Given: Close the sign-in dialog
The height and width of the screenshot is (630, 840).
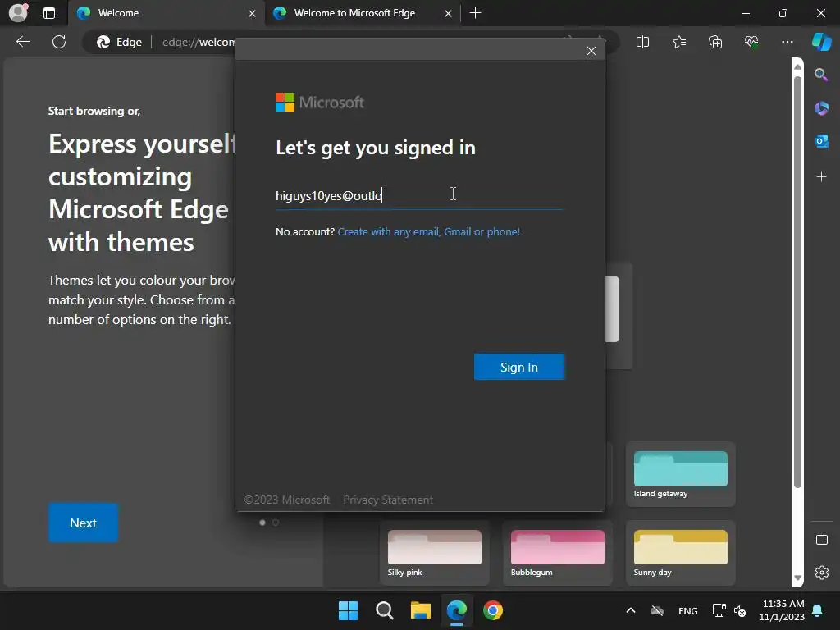Looking at the screenshot, I should tap(591, 51).
